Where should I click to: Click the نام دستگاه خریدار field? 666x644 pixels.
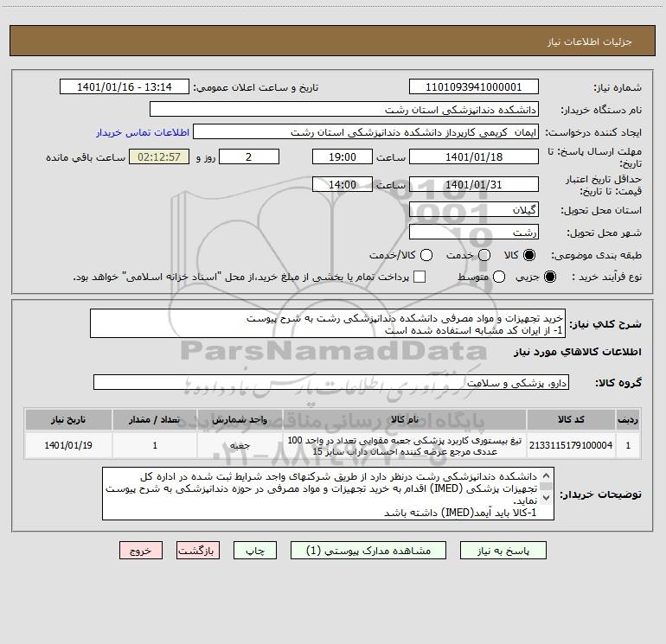344,109
